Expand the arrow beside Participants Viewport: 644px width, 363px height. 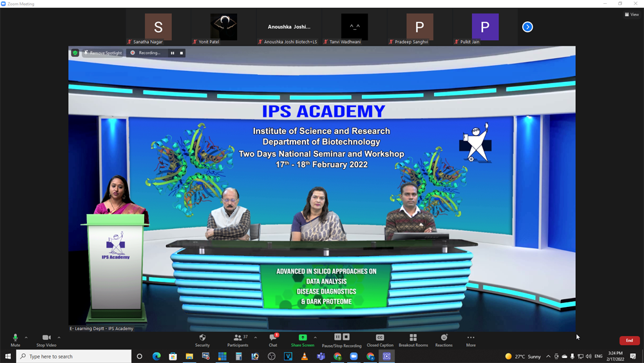click(256, 337)
